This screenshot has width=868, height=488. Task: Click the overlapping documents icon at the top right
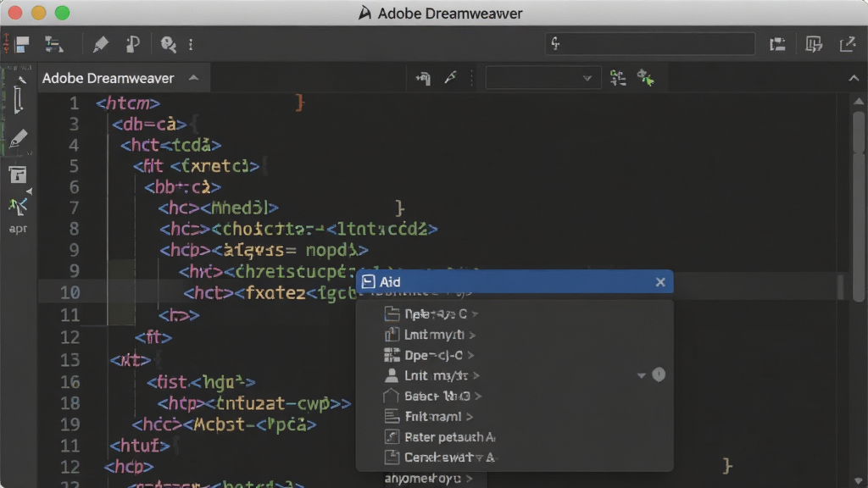coord(814,44)
